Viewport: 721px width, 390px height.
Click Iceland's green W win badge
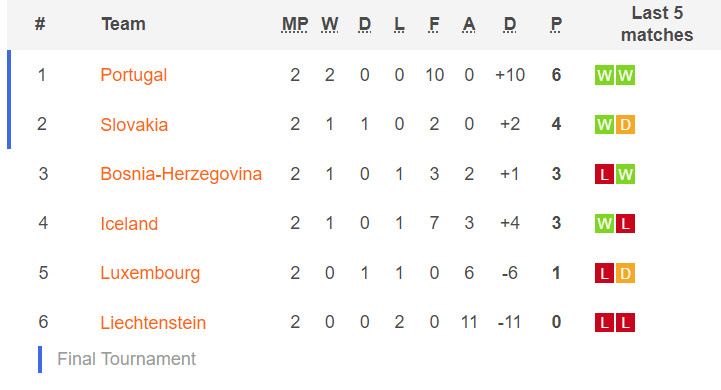point(604,224)
